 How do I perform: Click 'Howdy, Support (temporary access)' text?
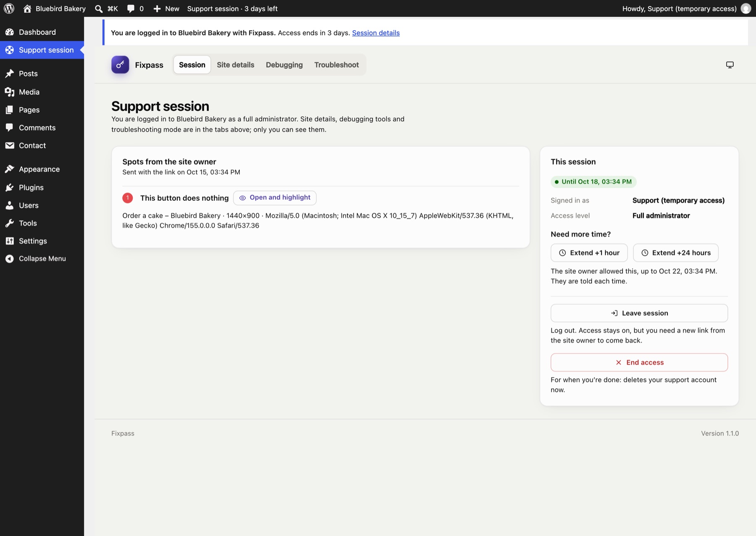coord(679,8)
